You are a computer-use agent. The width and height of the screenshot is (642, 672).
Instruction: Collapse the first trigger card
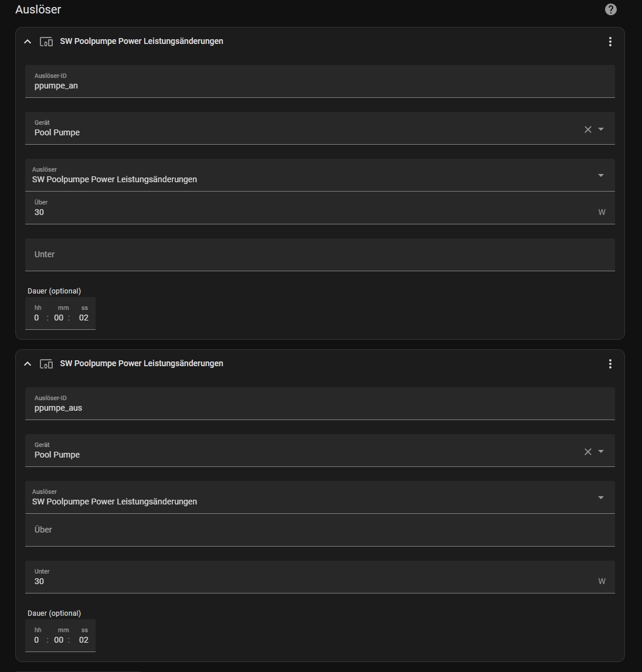[28, 42]
